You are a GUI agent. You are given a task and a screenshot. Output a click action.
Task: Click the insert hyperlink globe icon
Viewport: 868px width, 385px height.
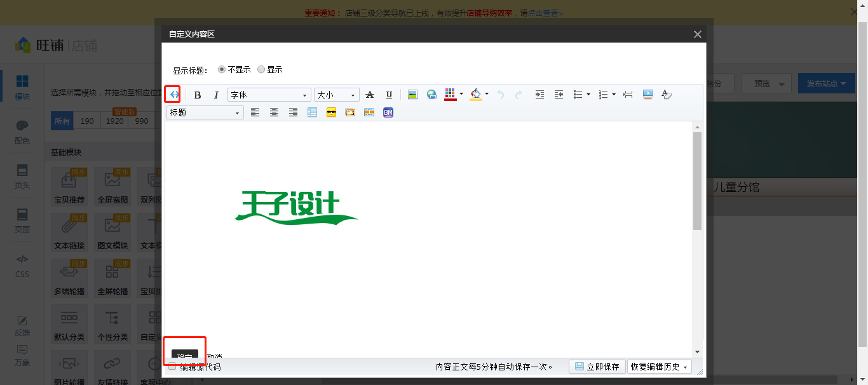coord(431,95)
